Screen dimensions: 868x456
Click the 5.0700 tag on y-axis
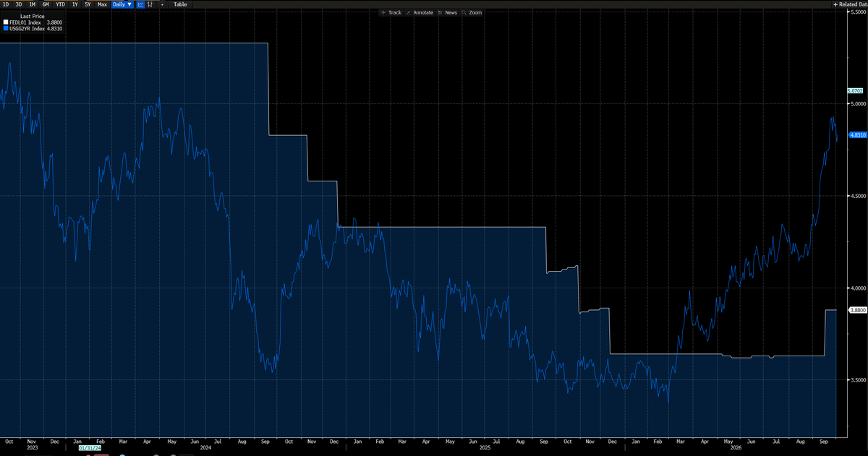click(856, 90)
